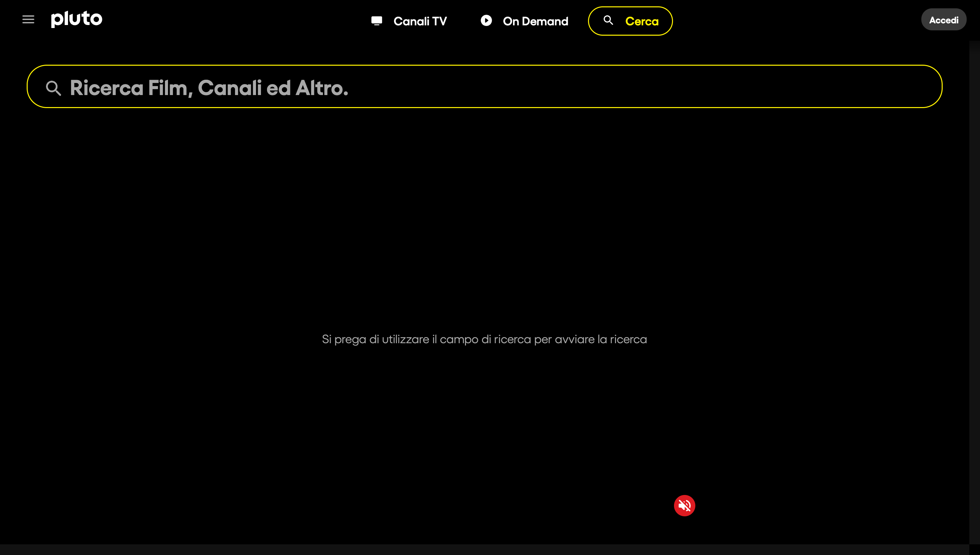
Task: Click the magnifying glass inside the search field
Action: (53, 88)
